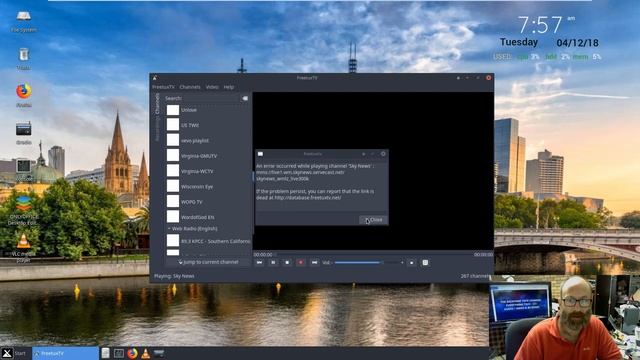This screenshot has height=360, width=640.
Task: Click the FreetuxTV title bar app icon
Action: (155, 78)
